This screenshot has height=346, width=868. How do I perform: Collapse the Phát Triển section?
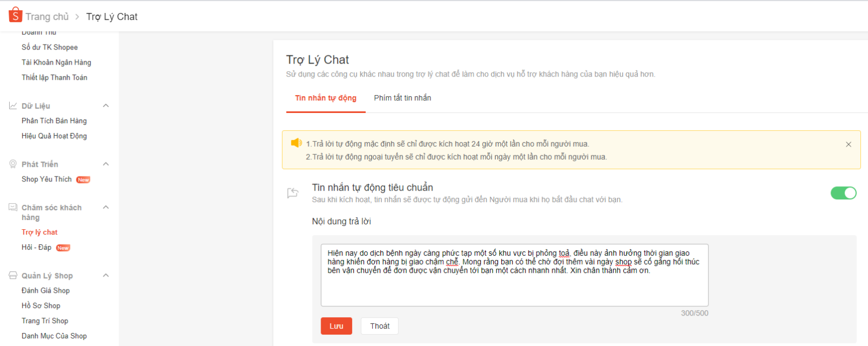pyautogui.click(x=106, y=164)
